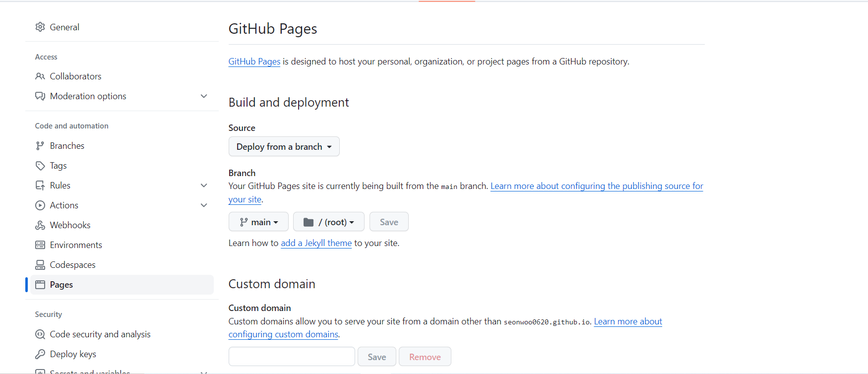The height and width of the screenshot is (374, 868).
Task: Click the 'Code and automation' sidebar heading
Action: click(x=72, y=126)
